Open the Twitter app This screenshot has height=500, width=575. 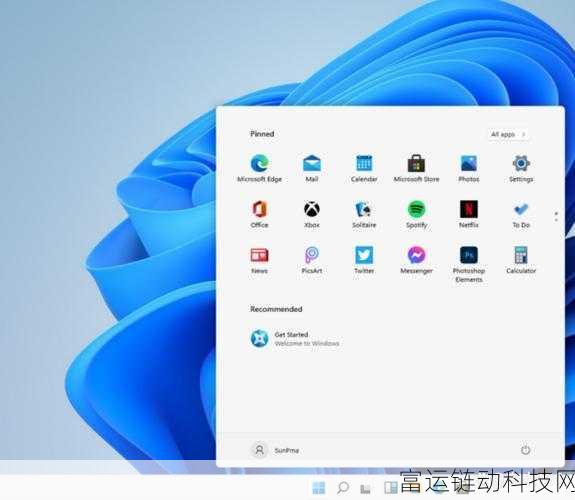[x=364, y=260]
